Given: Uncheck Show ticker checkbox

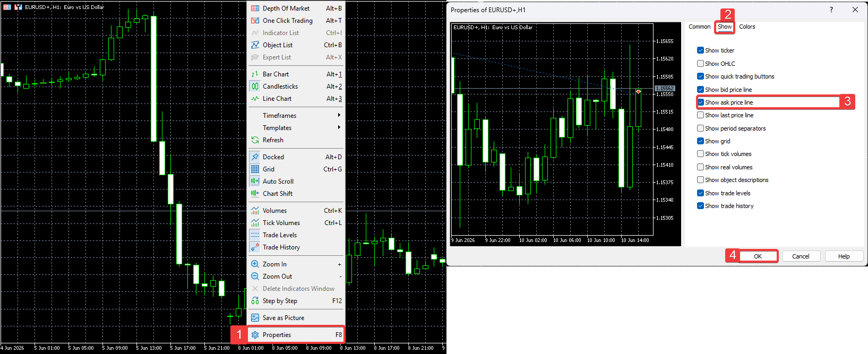Looking at the screenshot, I should click(x=700, y=50).
